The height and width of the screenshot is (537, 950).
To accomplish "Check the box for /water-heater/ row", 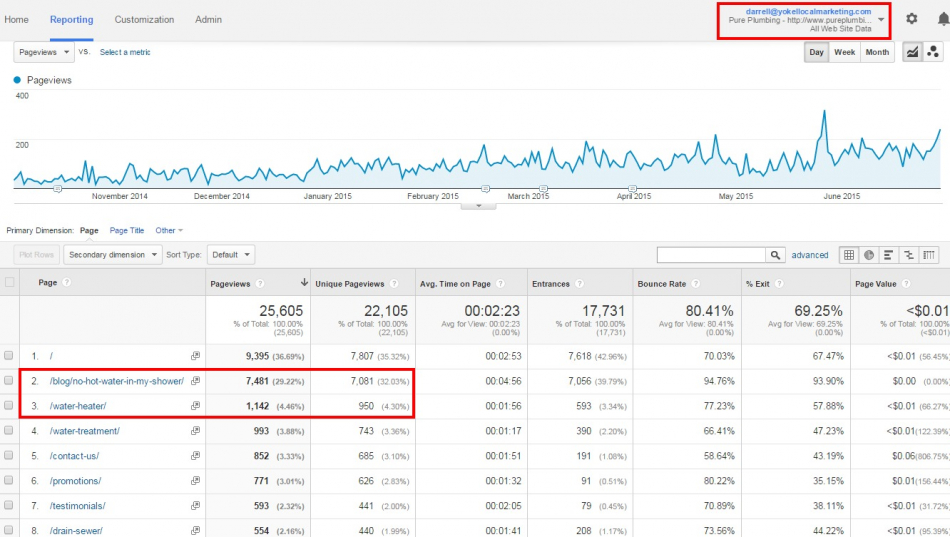I will pos(9,406).
